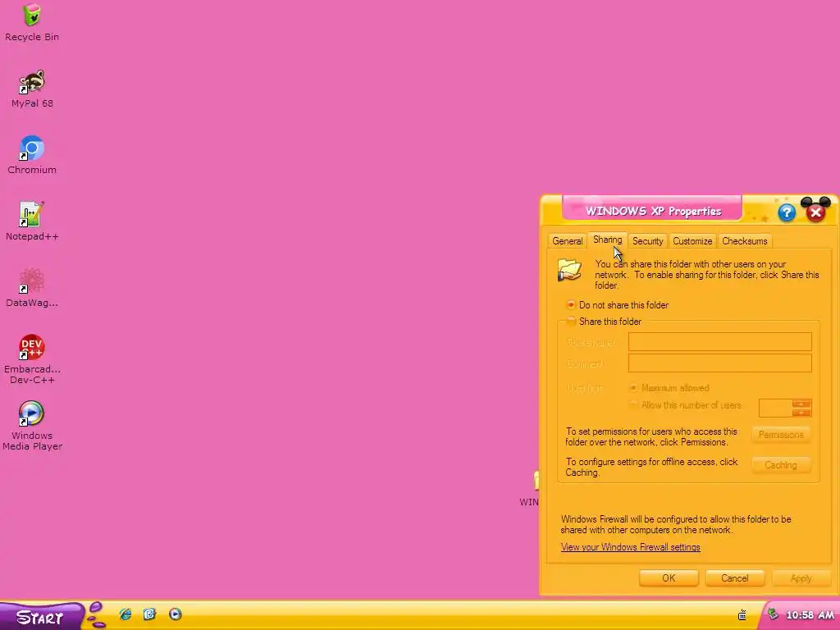The width and height of the screenshot is (840, 630).
Task: Open the Checksums tab
Action: 745,241
